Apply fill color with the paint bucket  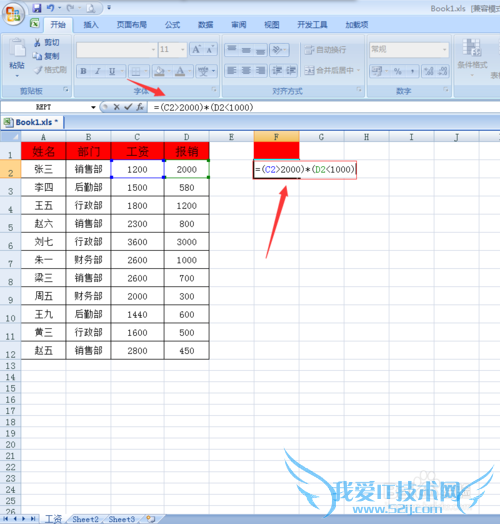click(159, 71)
